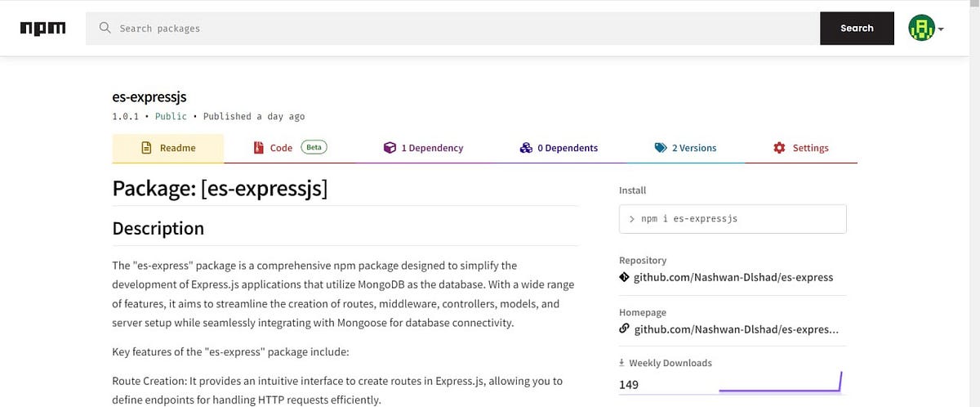Click the Homepage section label
The width and height of the screenshot is (980, 407).
[643, 312]
